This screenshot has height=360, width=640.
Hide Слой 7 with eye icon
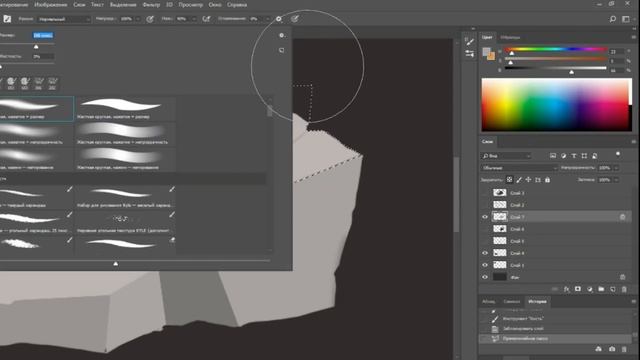(x=485, y=217)
